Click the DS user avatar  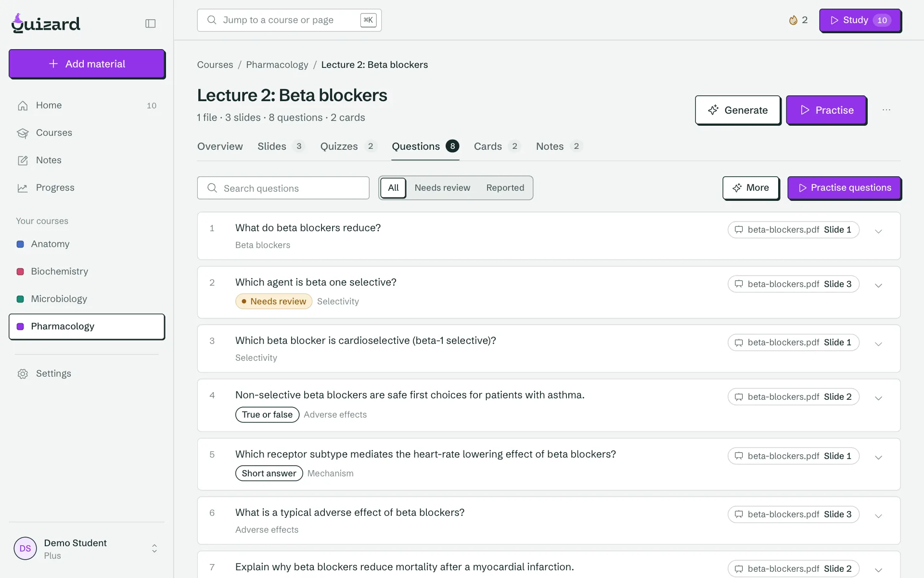coord(25,549)
